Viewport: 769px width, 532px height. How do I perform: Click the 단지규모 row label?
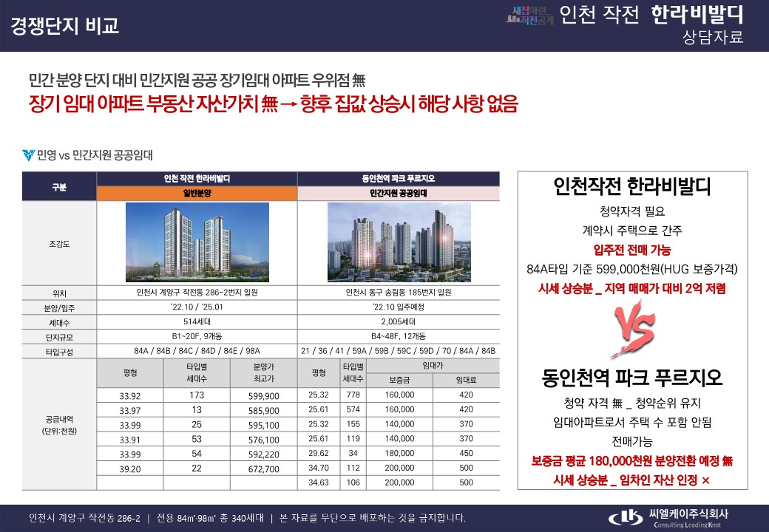point(59,338)
